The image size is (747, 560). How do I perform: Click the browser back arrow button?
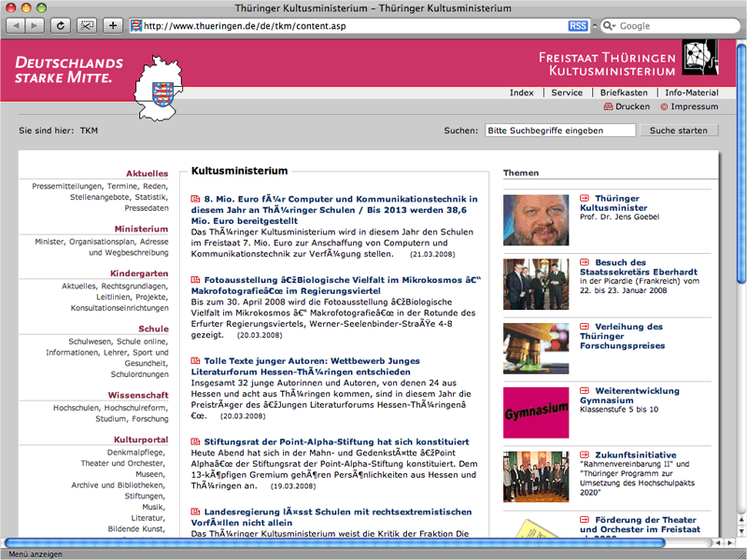(x=14, y=25)
